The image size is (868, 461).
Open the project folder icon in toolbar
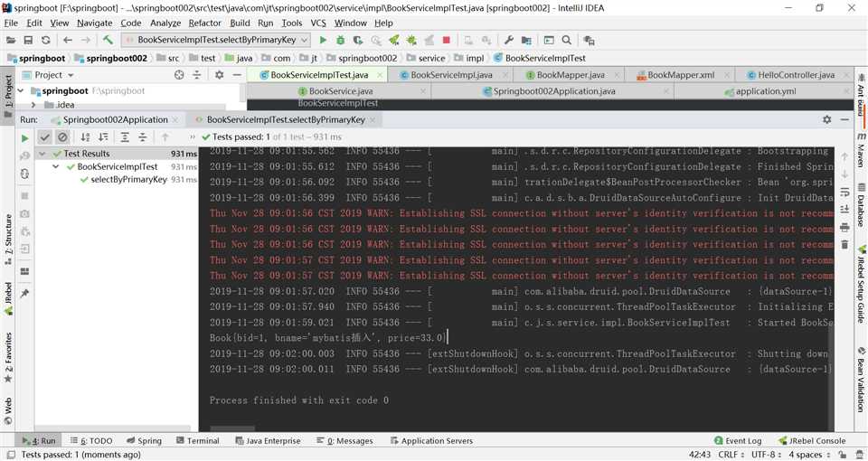11,41
